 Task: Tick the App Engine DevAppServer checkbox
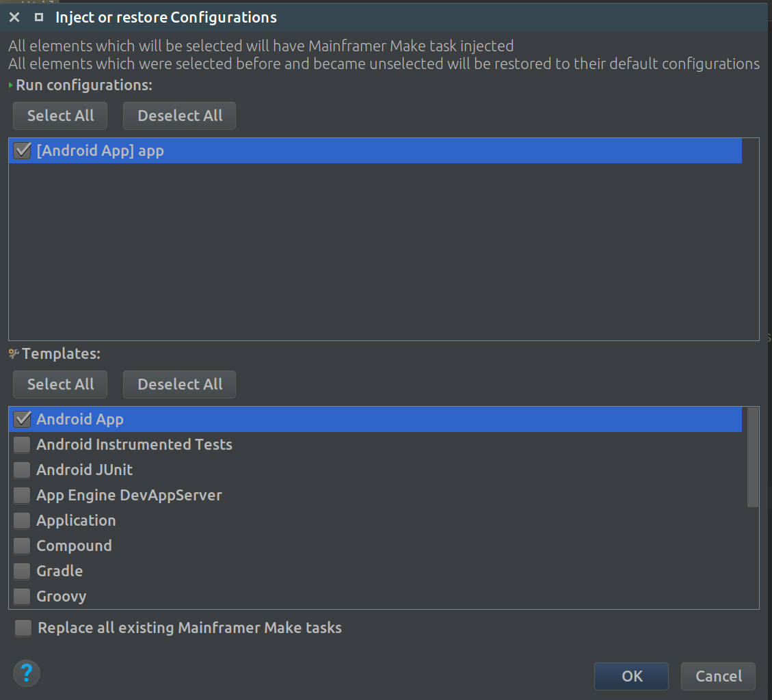[23, 495]
